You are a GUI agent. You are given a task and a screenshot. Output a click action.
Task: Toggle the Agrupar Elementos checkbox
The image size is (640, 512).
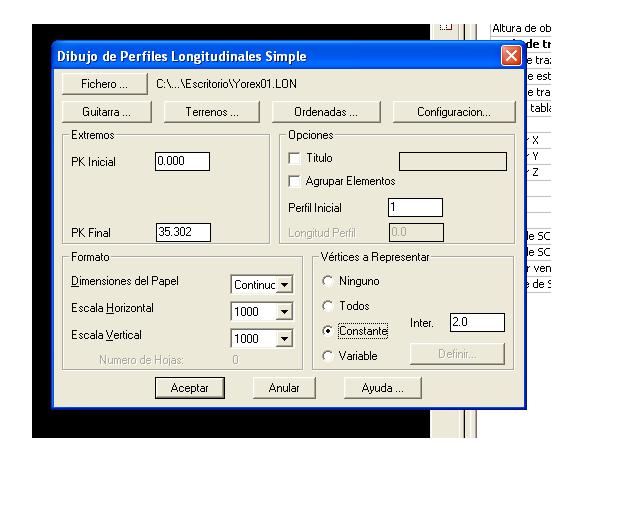294,181
